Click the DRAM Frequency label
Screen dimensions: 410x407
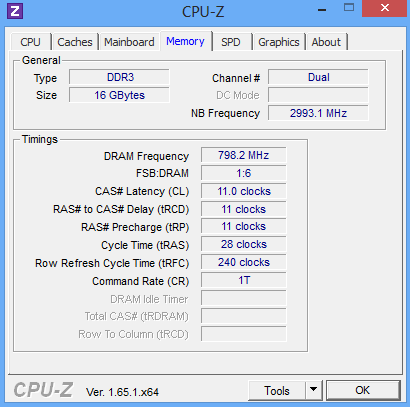click(146, 156)
